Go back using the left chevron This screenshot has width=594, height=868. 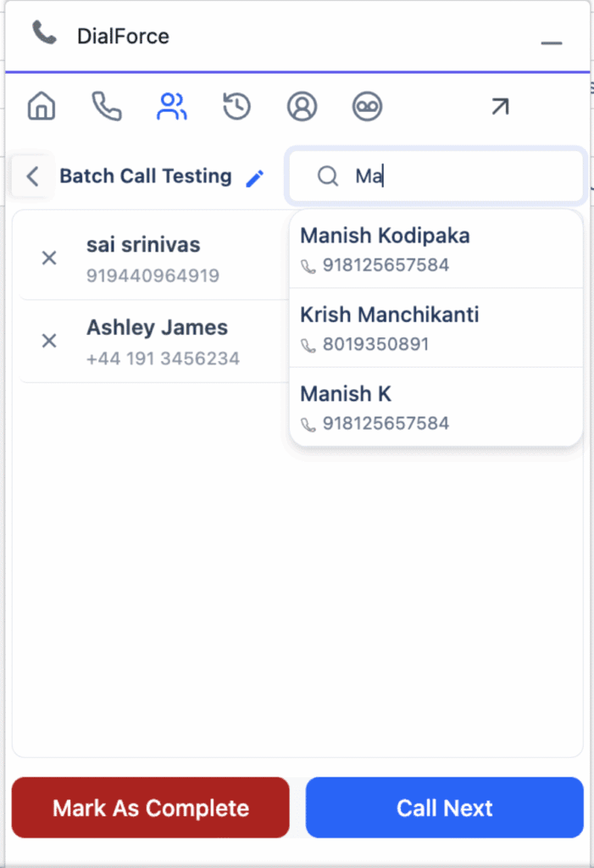point(33,176)
